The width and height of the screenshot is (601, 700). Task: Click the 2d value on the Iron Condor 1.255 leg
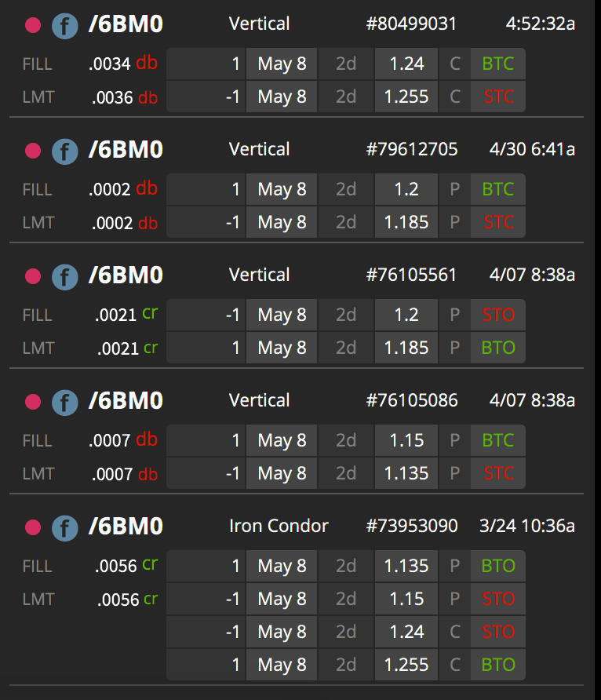click(346, 665)
